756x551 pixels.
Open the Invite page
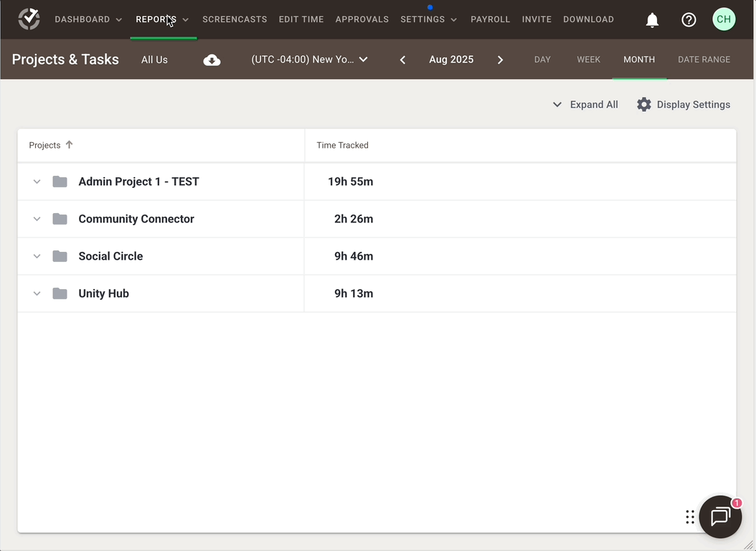[x=537, y=19]
